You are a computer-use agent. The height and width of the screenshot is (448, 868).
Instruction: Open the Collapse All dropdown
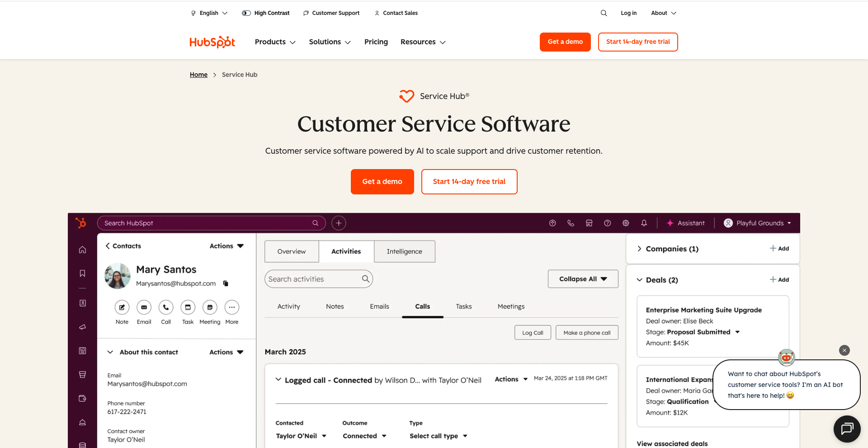click(583, 279)
